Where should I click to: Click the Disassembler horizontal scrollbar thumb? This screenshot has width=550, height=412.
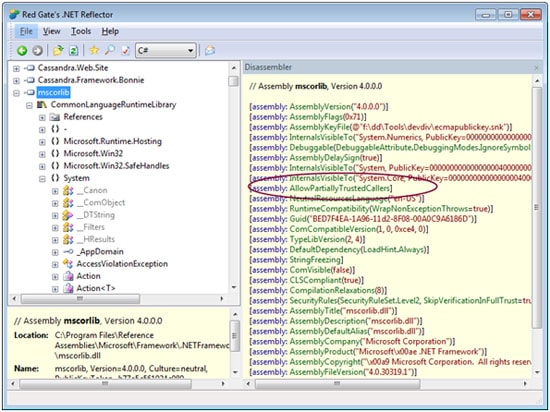point(337,384)
